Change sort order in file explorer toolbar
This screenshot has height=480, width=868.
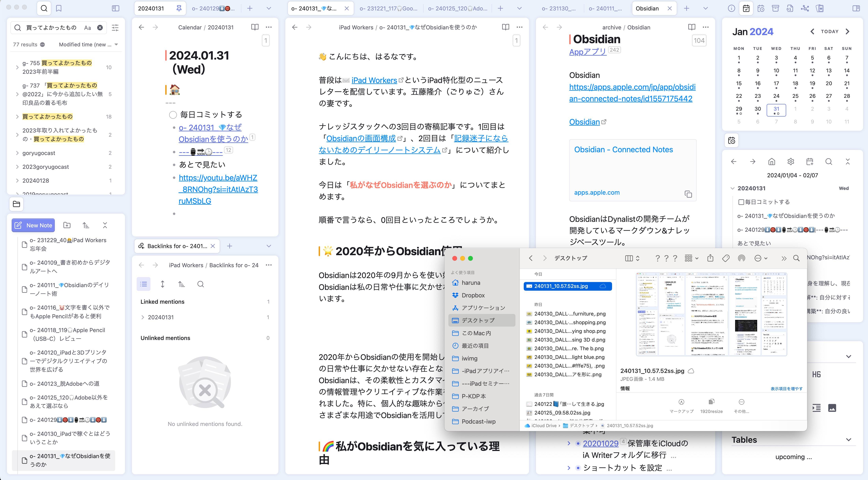click(86, 225)
